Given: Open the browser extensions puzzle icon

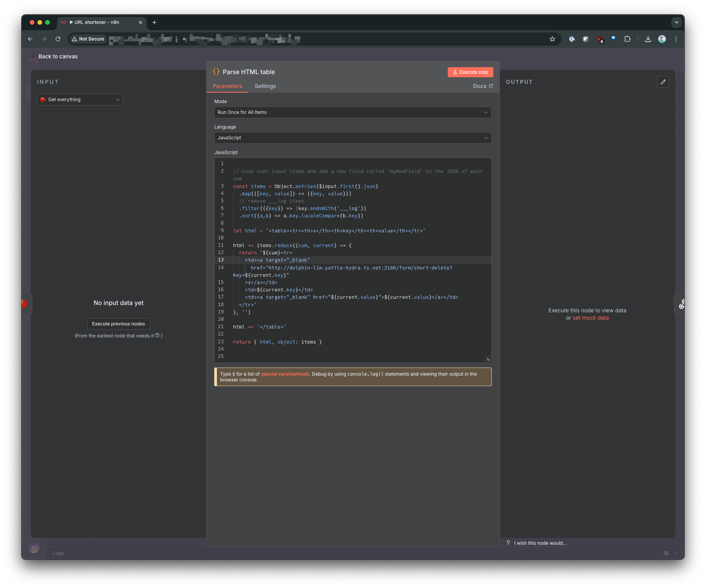Looking at the screenshot, I should (x=627, y=39).
